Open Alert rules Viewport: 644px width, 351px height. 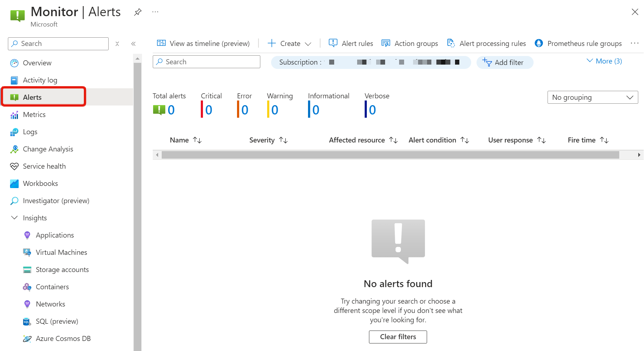click(x=351, y=43)
